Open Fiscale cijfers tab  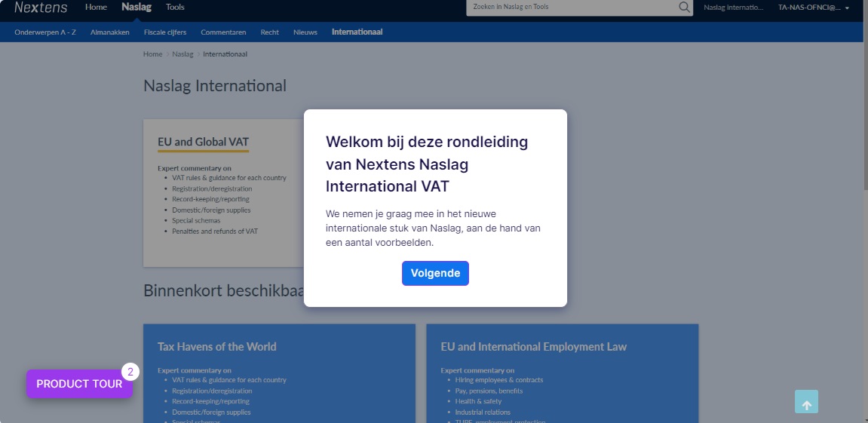165,32
